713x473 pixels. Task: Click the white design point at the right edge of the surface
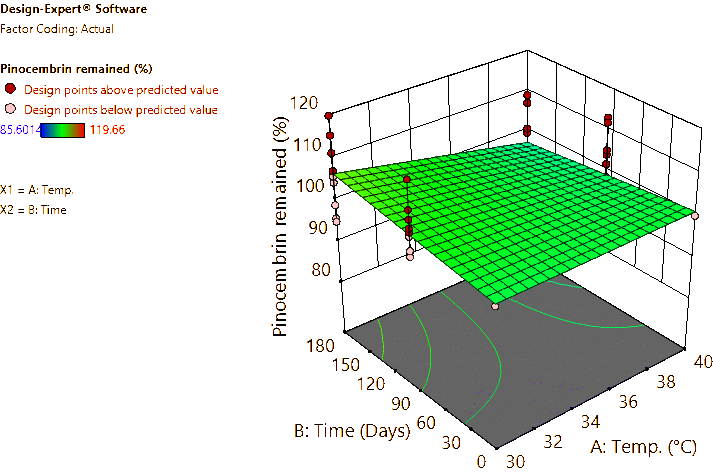(x=695, y=214)
